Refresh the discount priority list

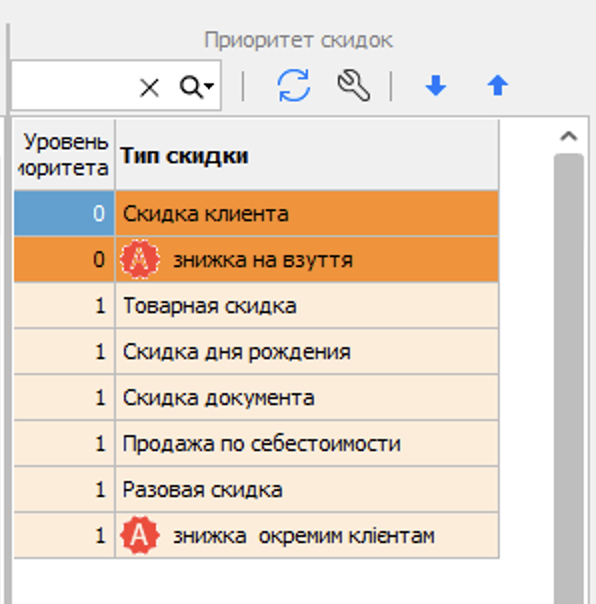click(x=294, y=86)
